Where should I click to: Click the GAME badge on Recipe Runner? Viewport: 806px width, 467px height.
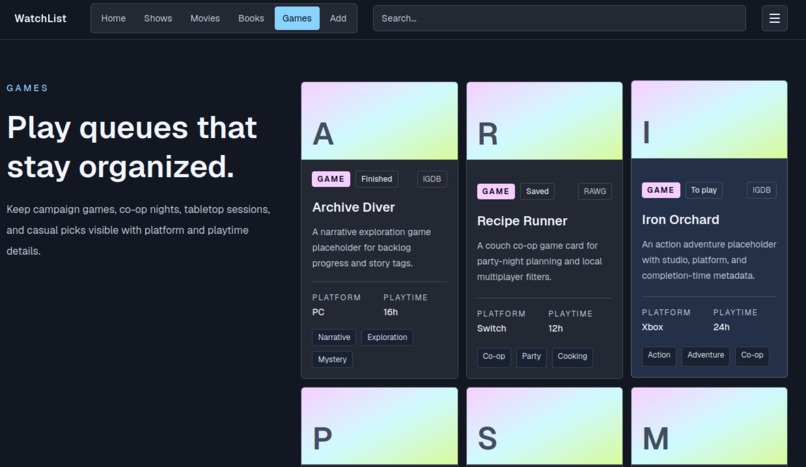pyautogui.click(x=496, y=191)
